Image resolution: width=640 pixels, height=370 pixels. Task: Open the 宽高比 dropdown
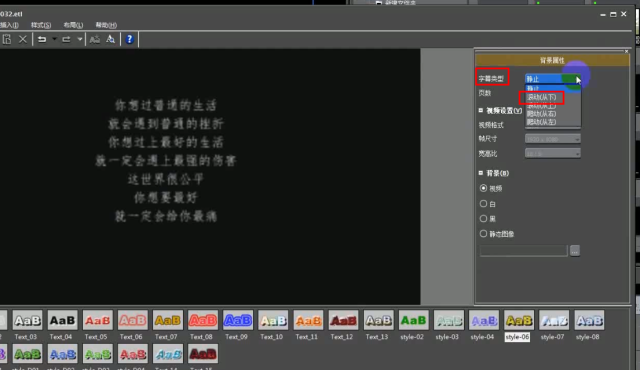(553, 153)
